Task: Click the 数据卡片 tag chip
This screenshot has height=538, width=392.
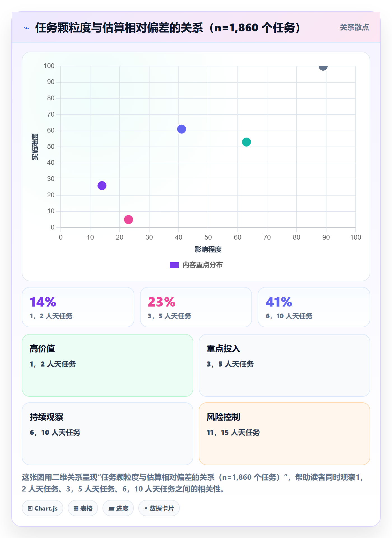Action: pyautogui.click(x=159, y=508)
